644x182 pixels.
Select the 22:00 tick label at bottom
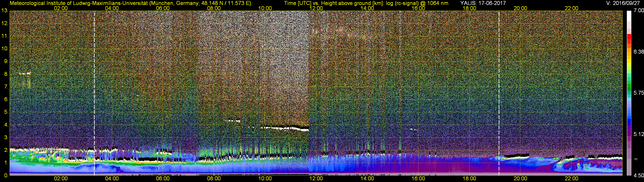tap(571, 179)
